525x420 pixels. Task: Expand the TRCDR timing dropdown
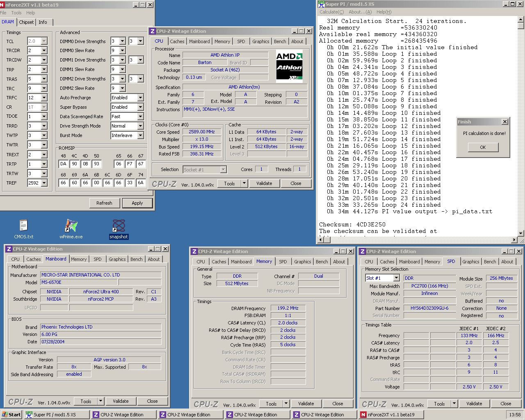(x=44, y=50)
